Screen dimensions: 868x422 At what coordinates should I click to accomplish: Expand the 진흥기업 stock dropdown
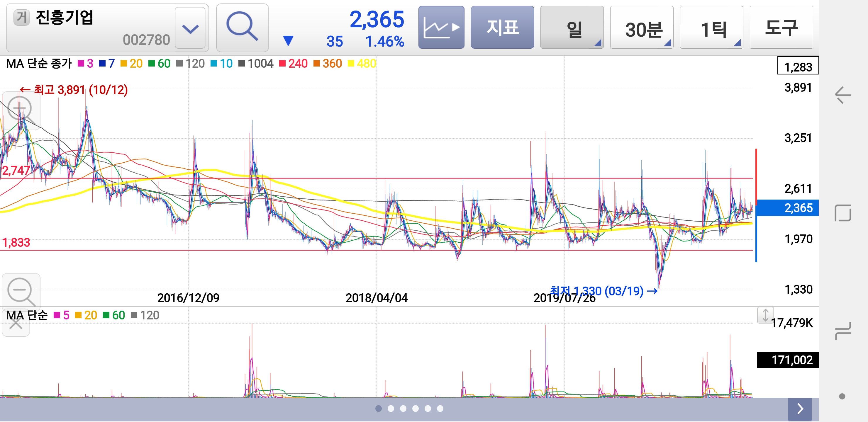click(190, 29)
